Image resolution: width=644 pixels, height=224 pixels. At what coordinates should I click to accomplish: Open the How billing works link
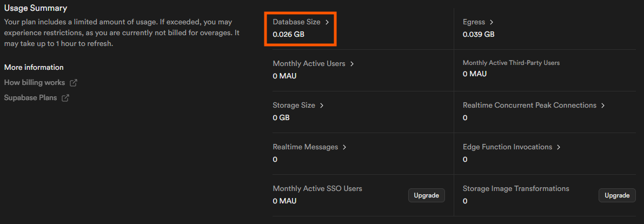[x=35, y=83]
